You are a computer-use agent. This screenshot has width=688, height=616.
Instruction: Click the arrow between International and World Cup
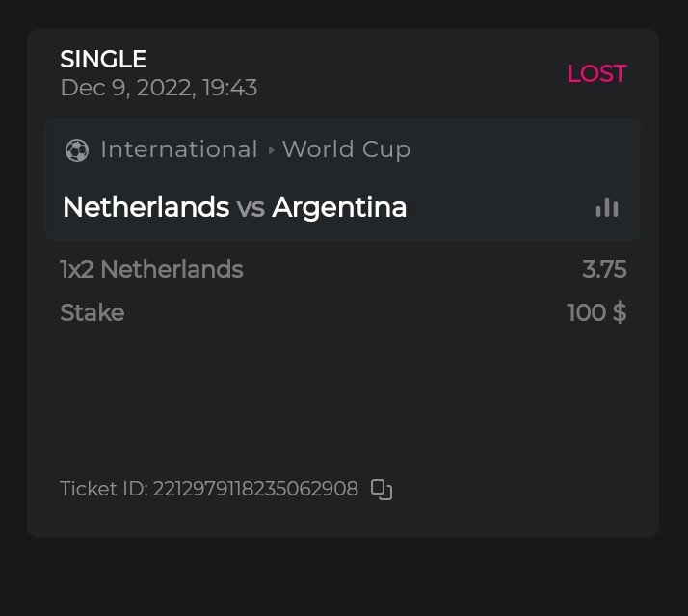pyautogui.click(x=271, y=150)
